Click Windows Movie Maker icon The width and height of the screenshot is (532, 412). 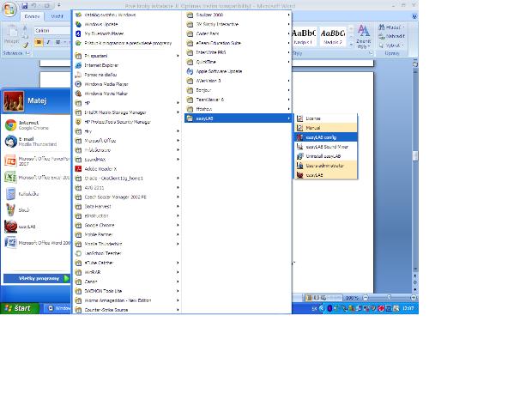pos(78,94)
